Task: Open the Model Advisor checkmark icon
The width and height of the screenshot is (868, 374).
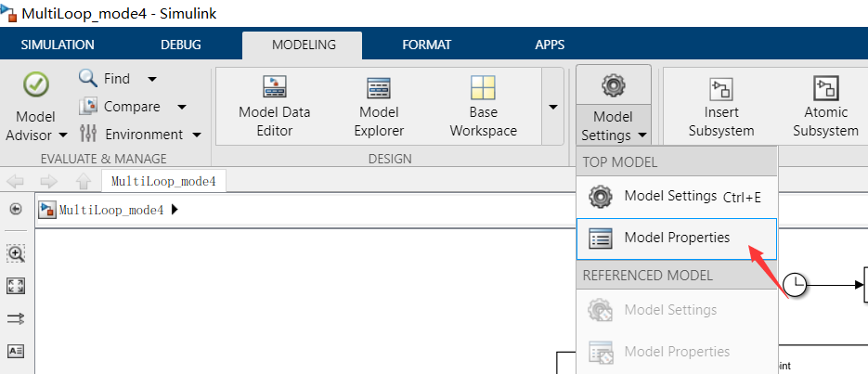Action: pyautogui.click(x=35, y=85)
